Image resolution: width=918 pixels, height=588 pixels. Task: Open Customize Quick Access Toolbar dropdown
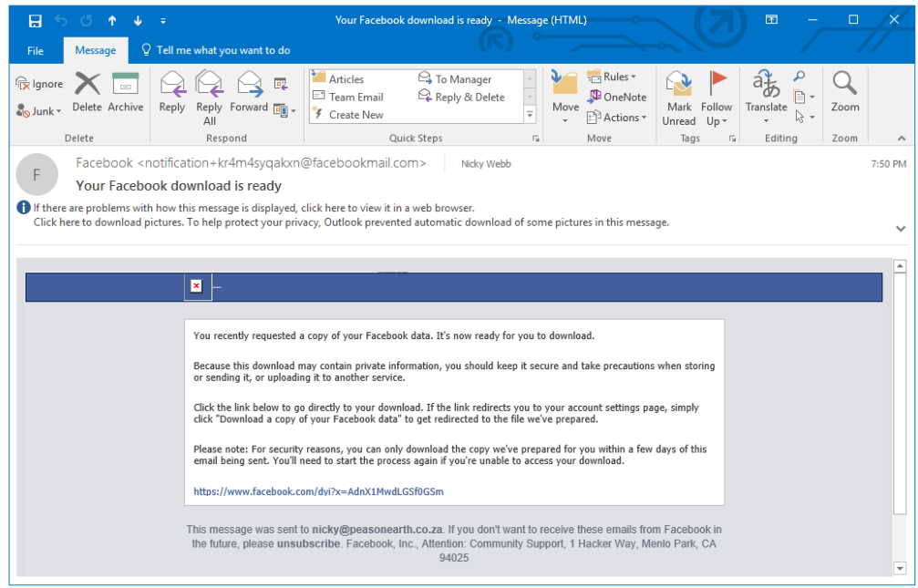pos(163,20)
